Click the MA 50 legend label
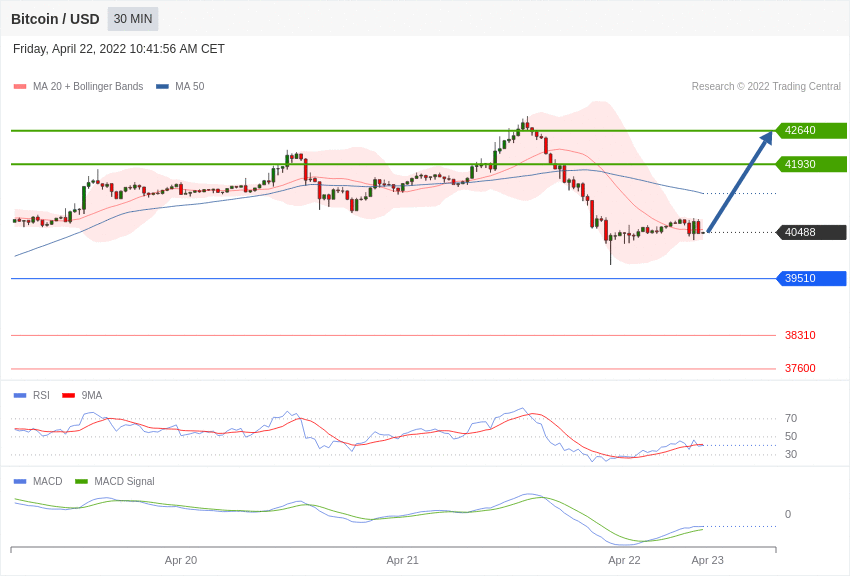The width and height of the screenshot is (850, 576). tap(190, 86)
